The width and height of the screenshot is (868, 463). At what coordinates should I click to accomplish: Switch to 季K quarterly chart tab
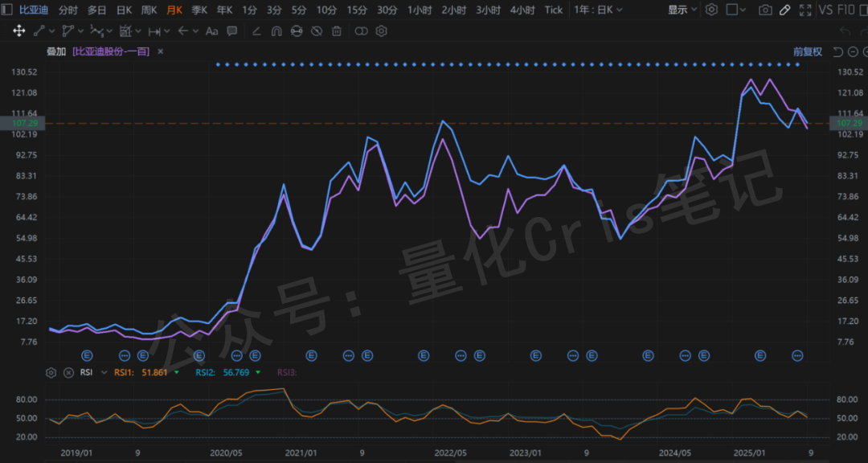[199, 10]
